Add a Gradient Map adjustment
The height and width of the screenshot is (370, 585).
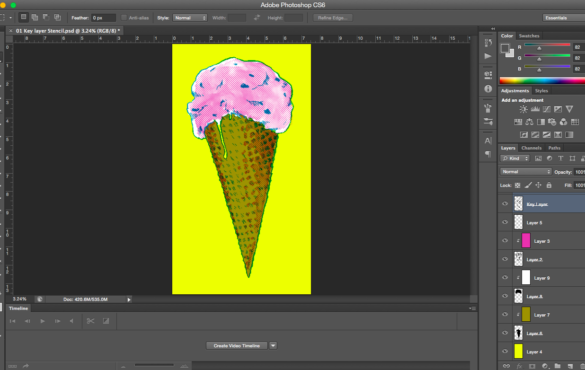[569, 135]
